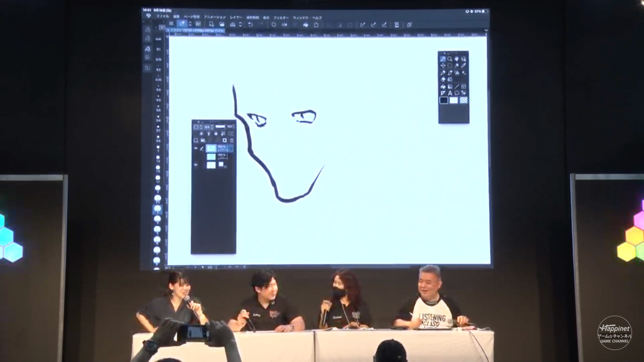Select the Text tool with letter A

point(450,93)
